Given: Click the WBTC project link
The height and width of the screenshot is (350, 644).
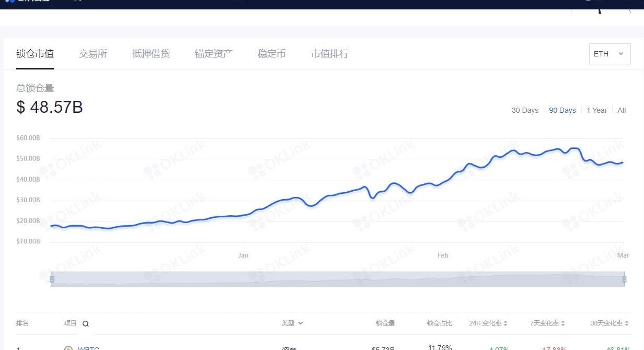Looking at the screenshot, I should click(88, 348).
